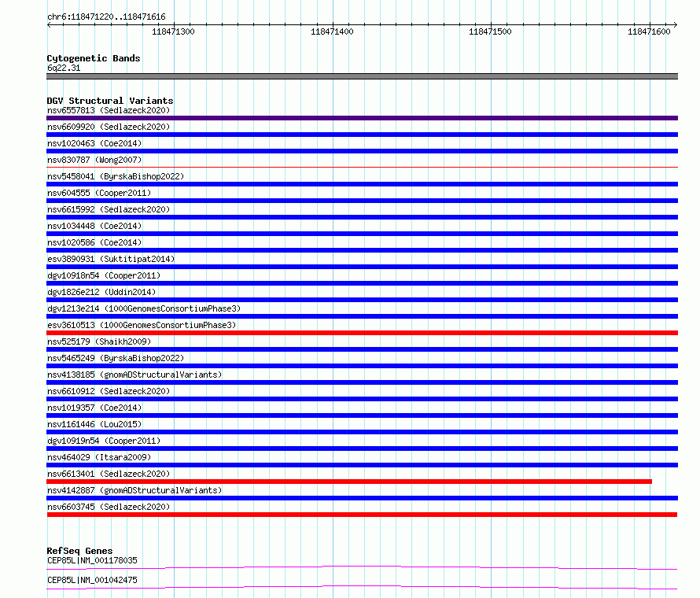
Task: Click nsv6603745 (Sedlazeck2020) label
Action: [x=109, y=507]
